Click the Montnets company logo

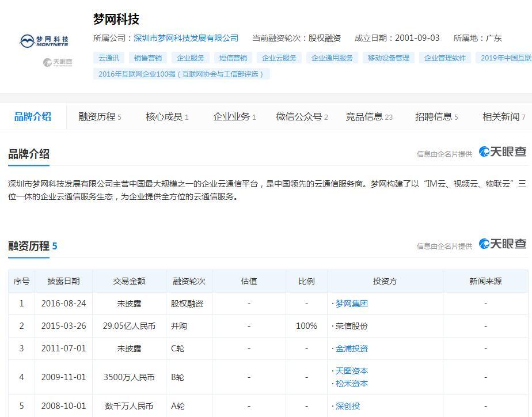click(44, 41)
